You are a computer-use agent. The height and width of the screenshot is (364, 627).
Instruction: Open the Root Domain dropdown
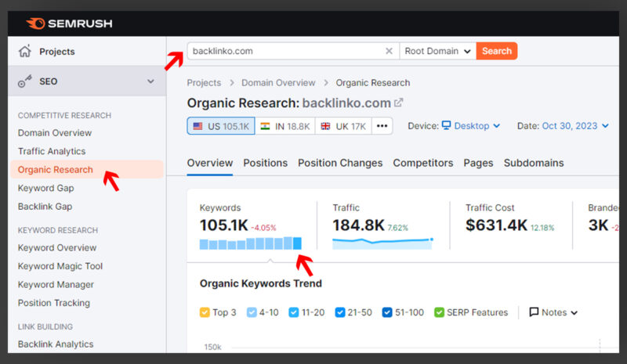click(437, 51)
